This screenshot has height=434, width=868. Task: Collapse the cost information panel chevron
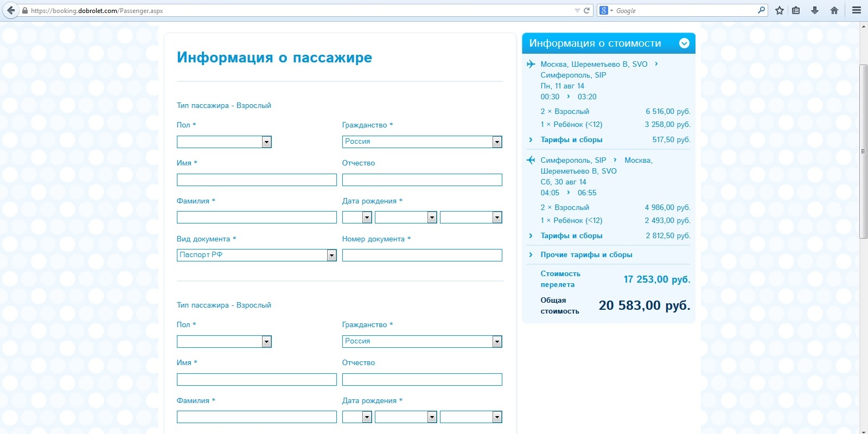[x=684, y=43]
